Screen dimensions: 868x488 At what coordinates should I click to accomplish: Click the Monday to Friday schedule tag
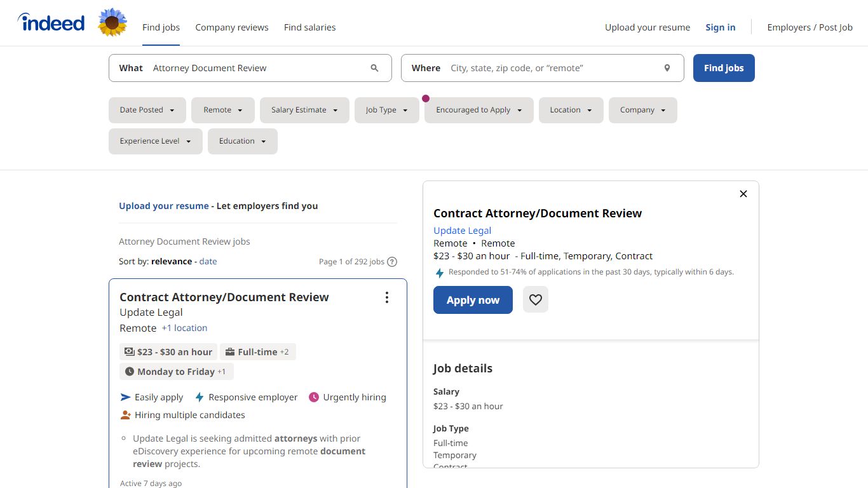[177, 372]
